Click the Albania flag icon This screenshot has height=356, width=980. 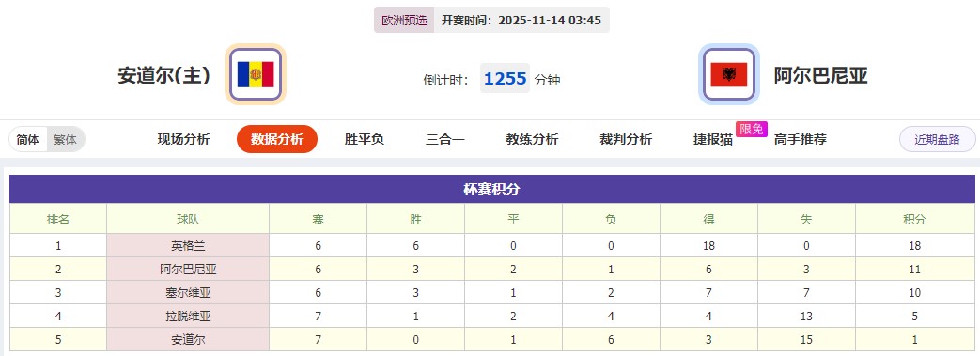point(729,74)
